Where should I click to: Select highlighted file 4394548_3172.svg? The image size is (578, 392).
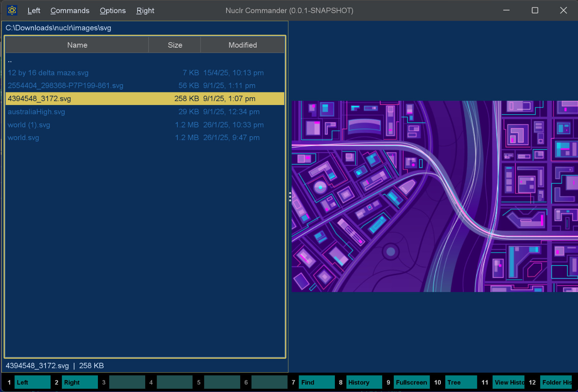145,99
